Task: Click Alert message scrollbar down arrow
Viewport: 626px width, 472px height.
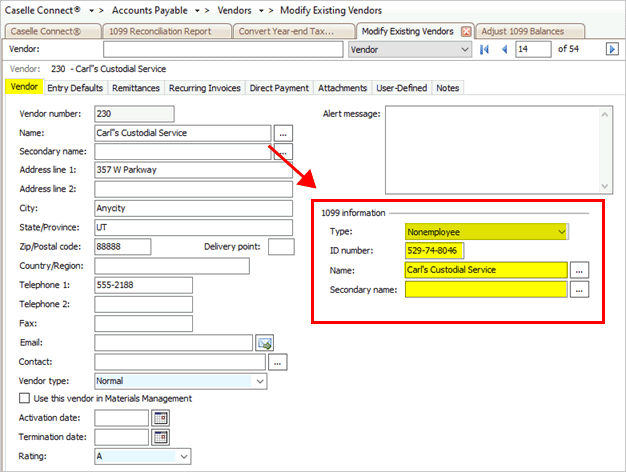Action: tap(604, 186)
